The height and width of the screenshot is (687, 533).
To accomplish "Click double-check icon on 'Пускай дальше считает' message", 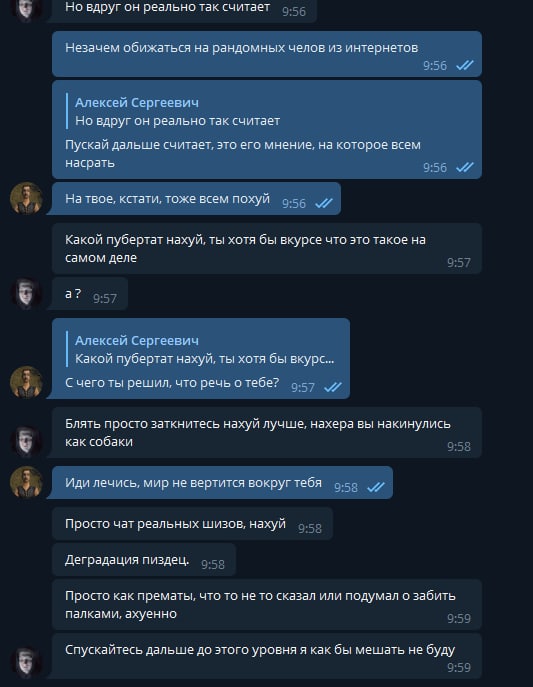I will tap(465, 167).
